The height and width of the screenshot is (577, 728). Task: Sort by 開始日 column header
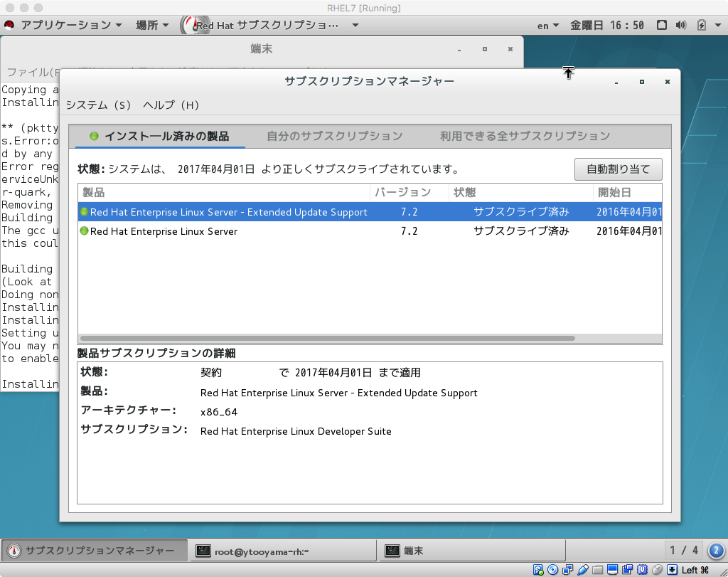tap(628, 192)
